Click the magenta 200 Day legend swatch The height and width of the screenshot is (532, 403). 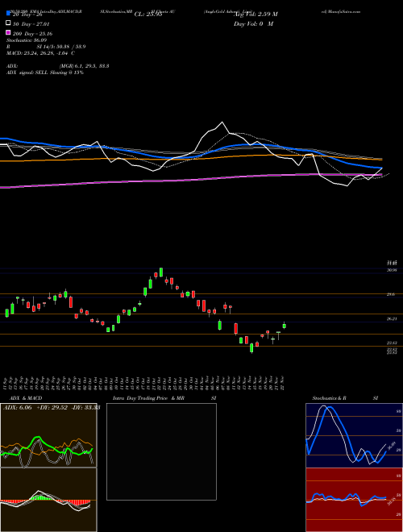[8, 33]
